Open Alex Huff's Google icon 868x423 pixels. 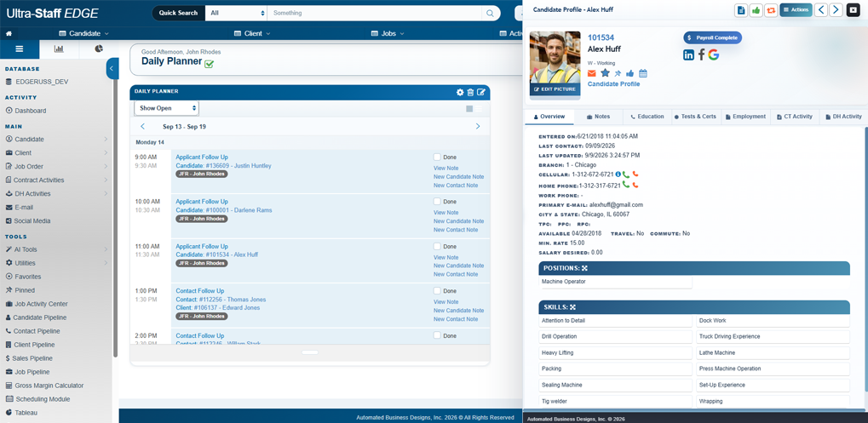[x=714, y=54]
